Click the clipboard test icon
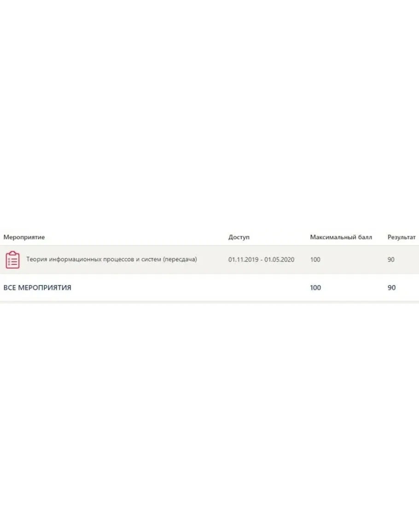Viewport: 419px width, 532px height. coord(12,260)
